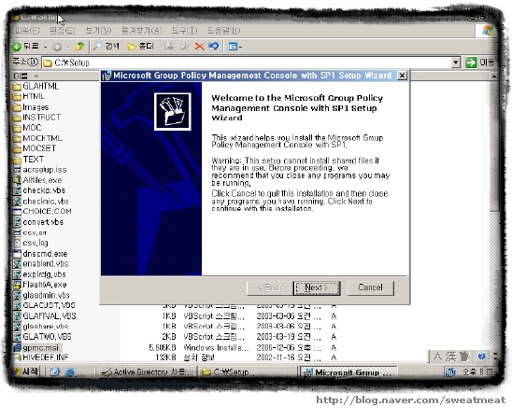This screenshot has height=420, width=512.
Task: Select the Flash6A.exe file
Action: 40,285
